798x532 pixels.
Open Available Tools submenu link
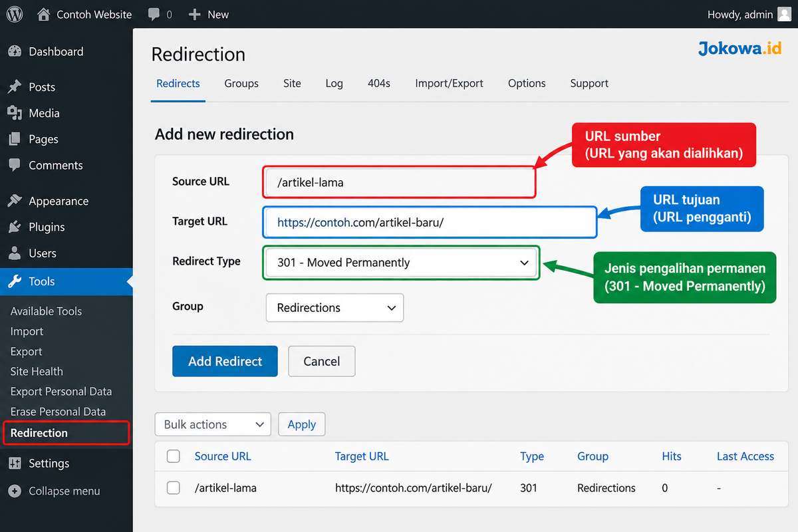(46, 311)
